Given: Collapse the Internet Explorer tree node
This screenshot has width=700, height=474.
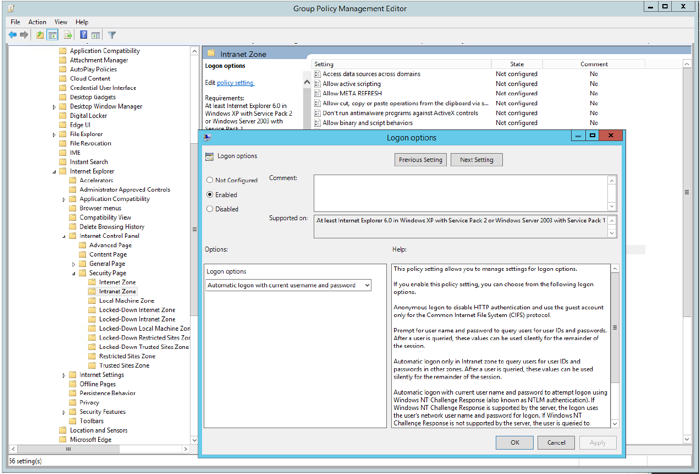Looking at the screenshot, I should coord(55,171).
